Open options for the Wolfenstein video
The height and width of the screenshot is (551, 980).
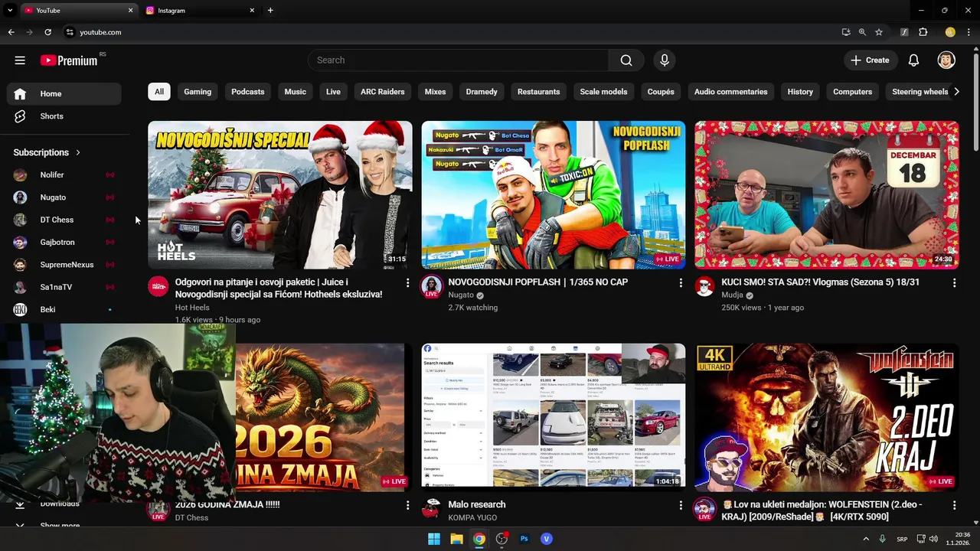(954, 506)
